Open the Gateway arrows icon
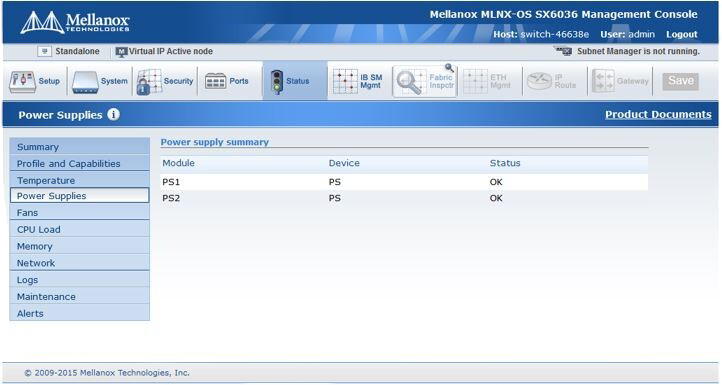The image size is (722, 385). [603, 81]
